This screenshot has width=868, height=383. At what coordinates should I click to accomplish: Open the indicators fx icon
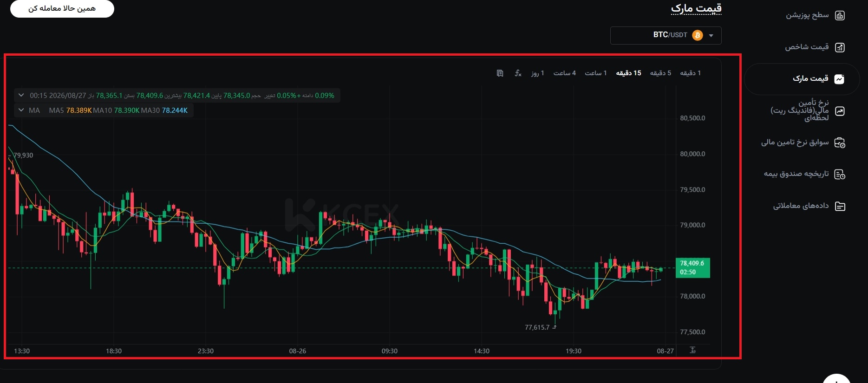pyautogui.click(x=518, y=73)
